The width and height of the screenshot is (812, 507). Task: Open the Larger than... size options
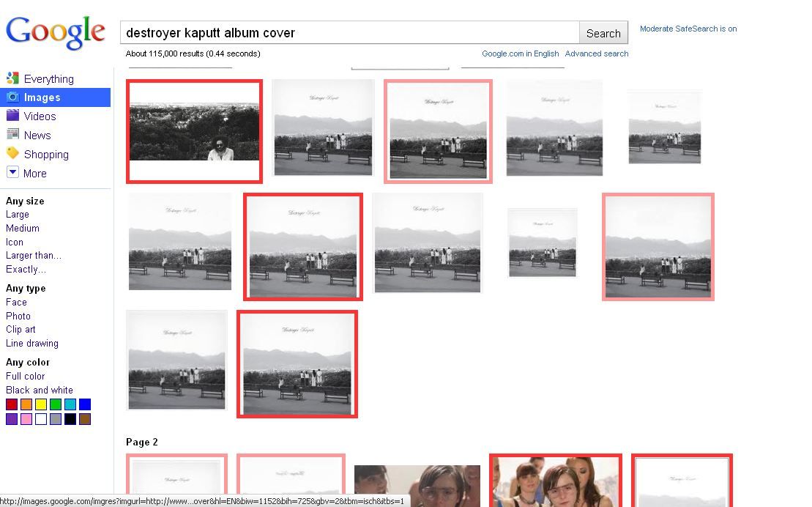(x=34, y=256)
